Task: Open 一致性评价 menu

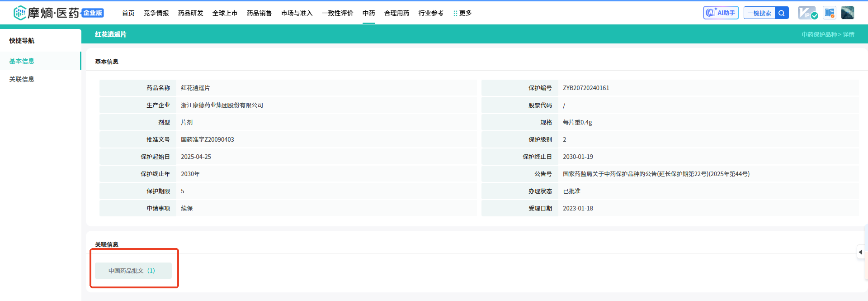Action: [338, 13]
